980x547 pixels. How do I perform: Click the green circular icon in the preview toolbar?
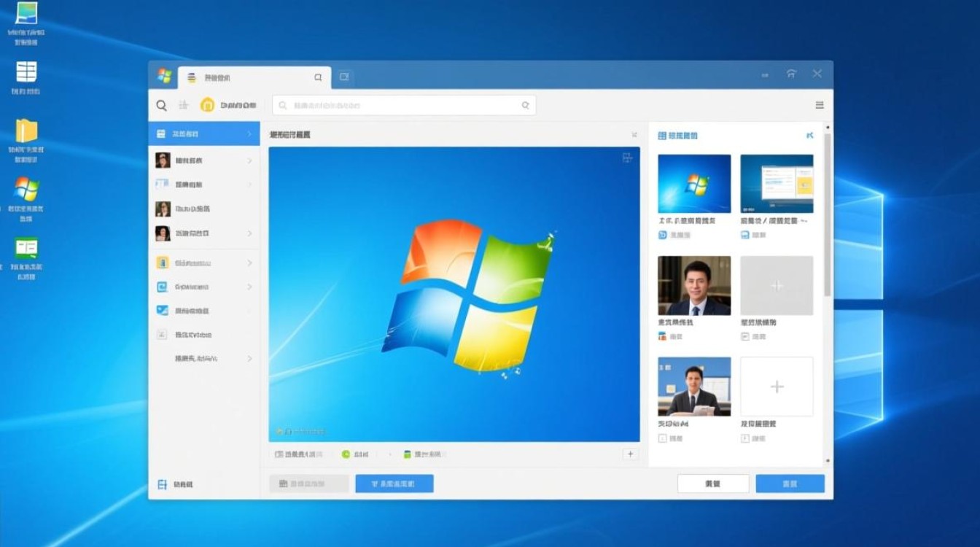[345, 453]
